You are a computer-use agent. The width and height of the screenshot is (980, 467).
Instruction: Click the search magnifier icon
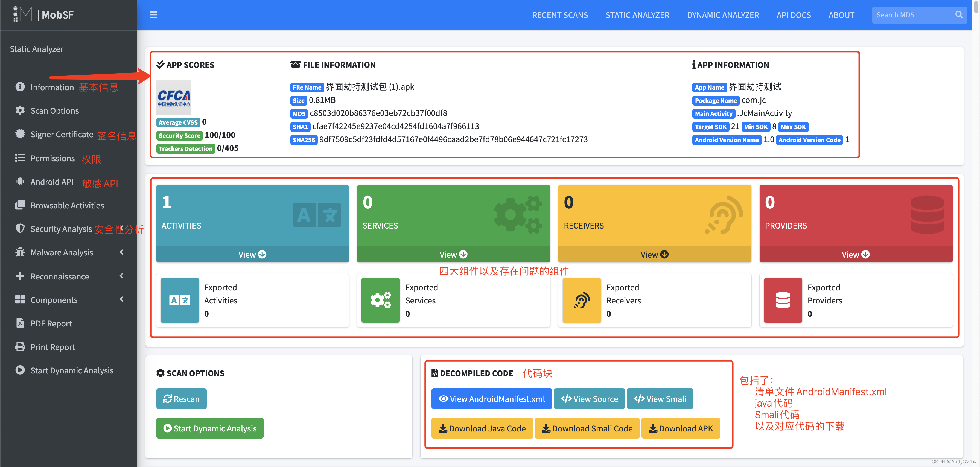[x=959, y=15]
